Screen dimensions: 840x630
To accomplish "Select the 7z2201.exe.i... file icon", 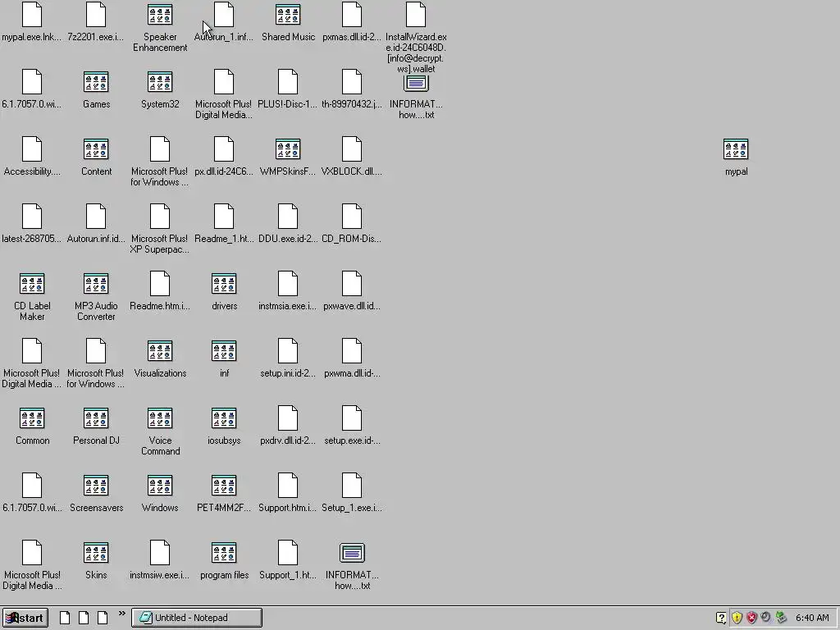I will click(x=96, y=15).
